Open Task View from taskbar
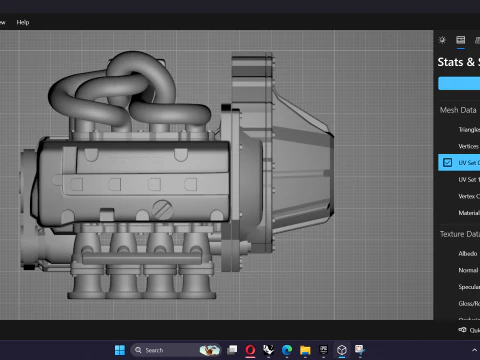 (x=232, y=350)
